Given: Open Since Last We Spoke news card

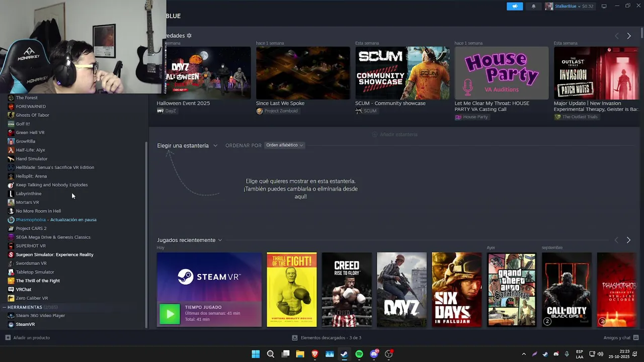Looking at the screenshot, I should (303, 73).
